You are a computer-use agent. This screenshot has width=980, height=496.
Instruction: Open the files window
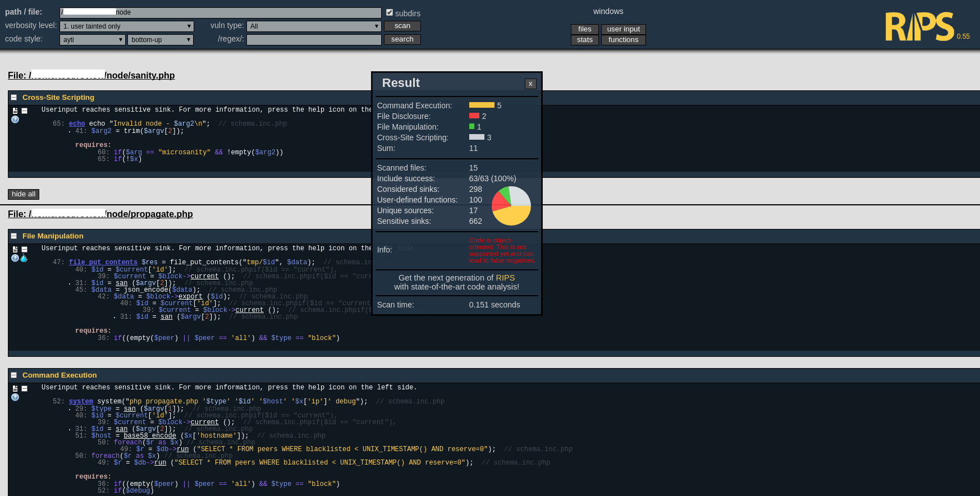(585, 29)
